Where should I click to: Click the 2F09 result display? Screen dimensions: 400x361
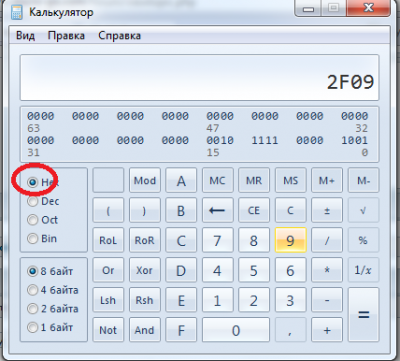click(x=199, y=78)
